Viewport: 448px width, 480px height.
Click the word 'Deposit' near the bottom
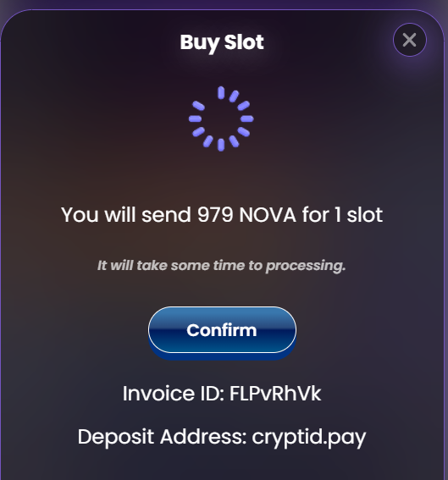click(x=116, y=437)
